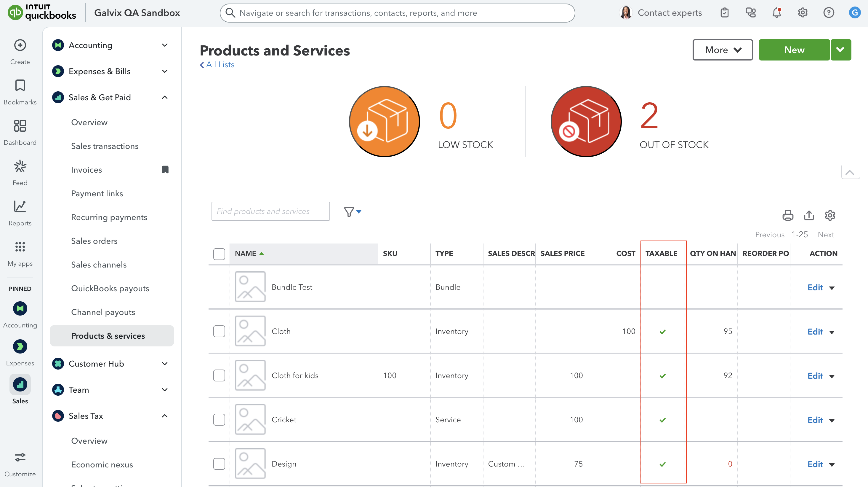Open the notifications bell icon
The width and height of the screenshot is (868, 487).
point(776,13)
